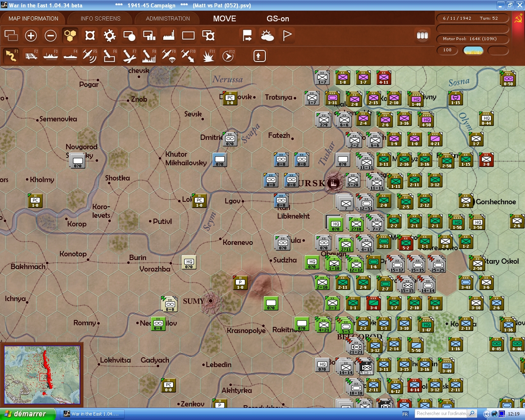
Task: Zoom out with the minus icon
Action: click(50, 36)
